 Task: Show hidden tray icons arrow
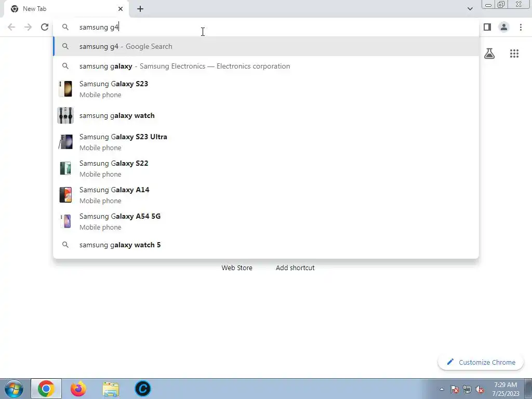pos(442,389)
